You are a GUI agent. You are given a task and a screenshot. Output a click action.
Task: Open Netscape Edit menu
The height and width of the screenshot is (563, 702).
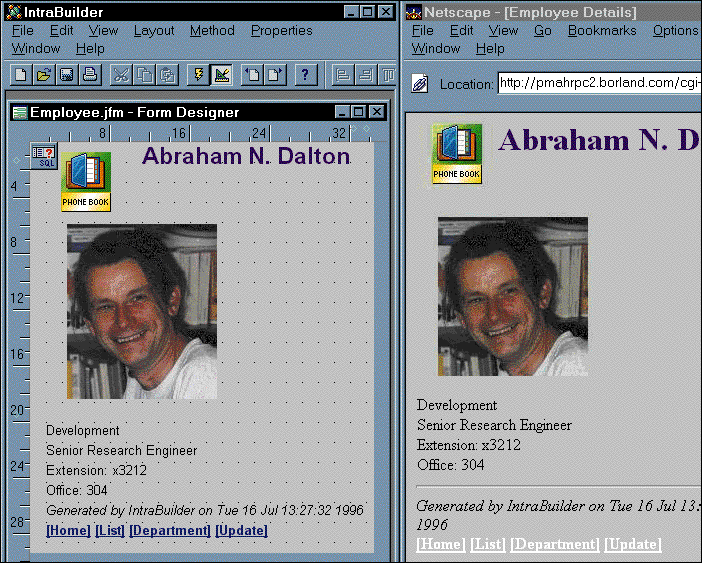pyautogui.click(x=462, y=30)
